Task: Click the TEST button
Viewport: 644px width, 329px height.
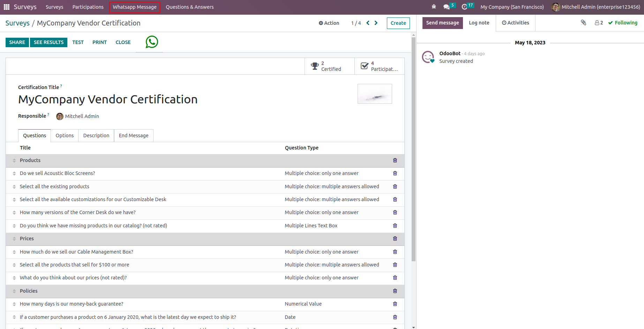Action: [78, 42]
